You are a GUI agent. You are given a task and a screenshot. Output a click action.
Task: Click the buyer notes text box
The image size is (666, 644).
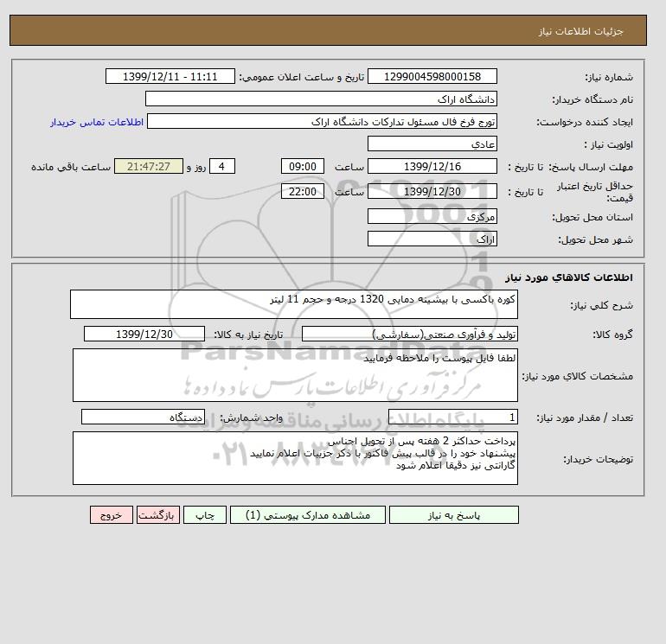[x=295, y=458]
